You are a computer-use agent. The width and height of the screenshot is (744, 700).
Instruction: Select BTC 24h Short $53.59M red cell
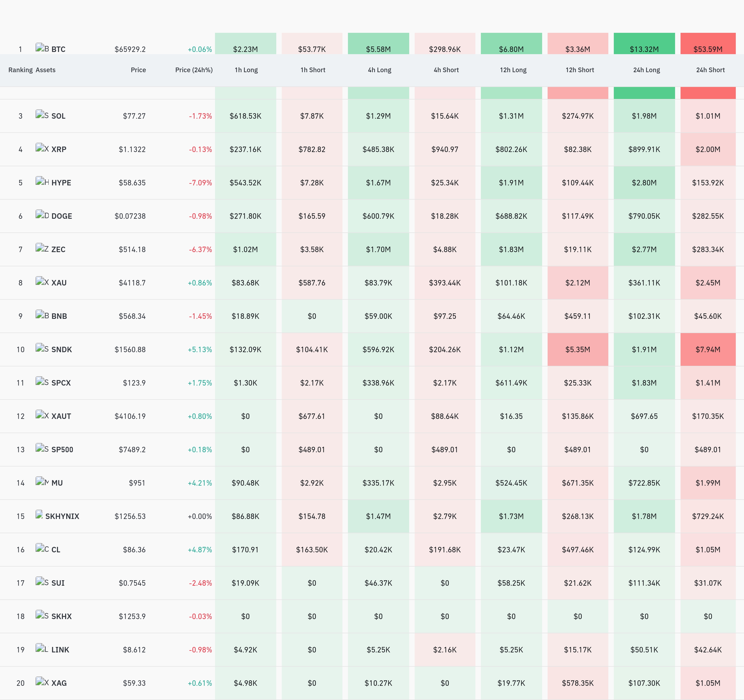(708, 43)
